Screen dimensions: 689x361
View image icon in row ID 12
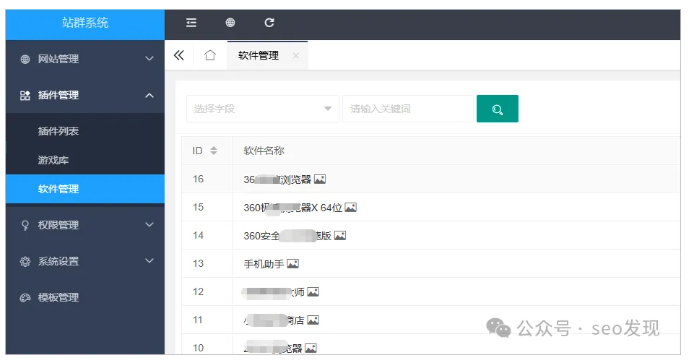click(313, 292)
